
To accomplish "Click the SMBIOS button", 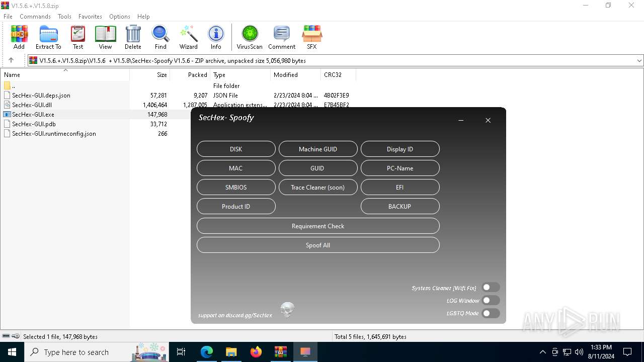I will click(236, 187).
